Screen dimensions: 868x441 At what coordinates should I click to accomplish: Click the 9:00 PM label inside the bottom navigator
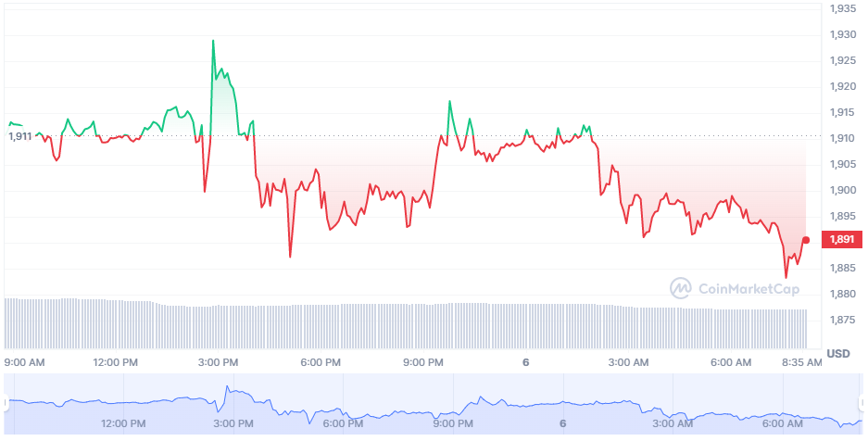tap(453, 423)
